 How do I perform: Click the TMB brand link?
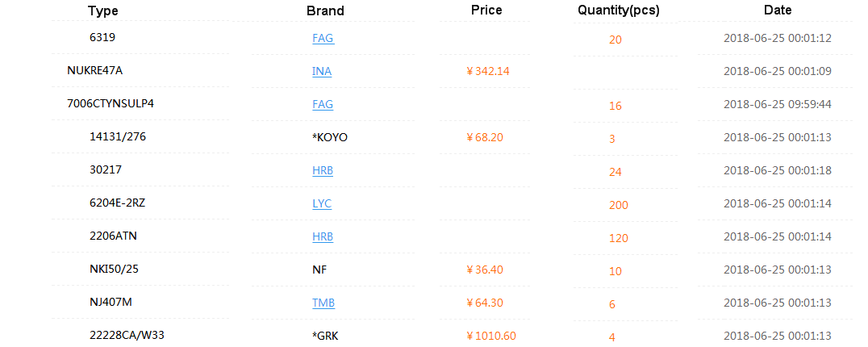[323, 303]
